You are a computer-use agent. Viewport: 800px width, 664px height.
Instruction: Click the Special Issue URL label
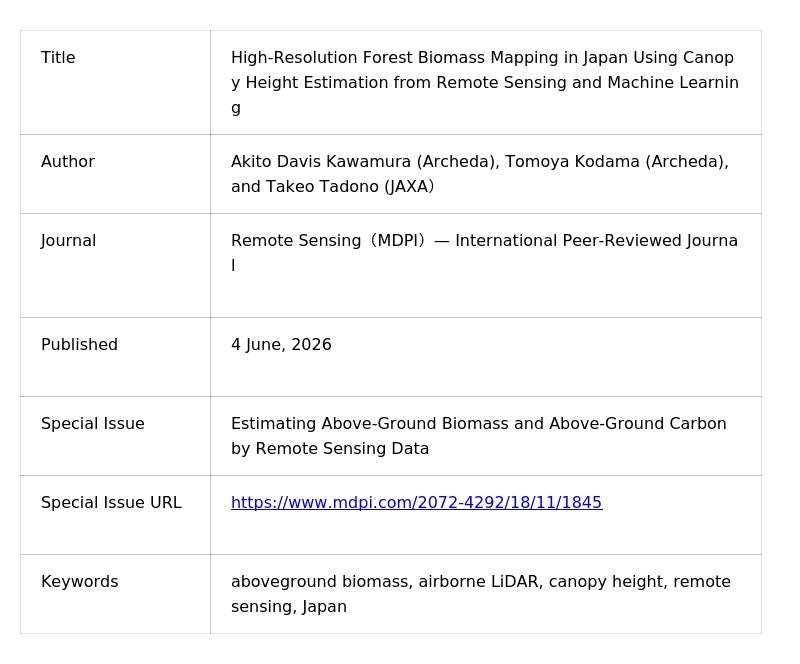(x=111, y=503)
